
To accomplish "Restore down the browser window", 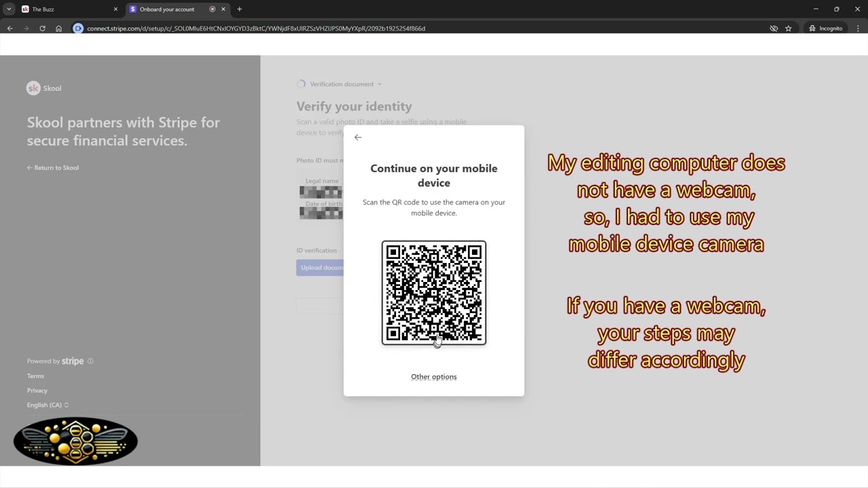I will tap(836, 9).
